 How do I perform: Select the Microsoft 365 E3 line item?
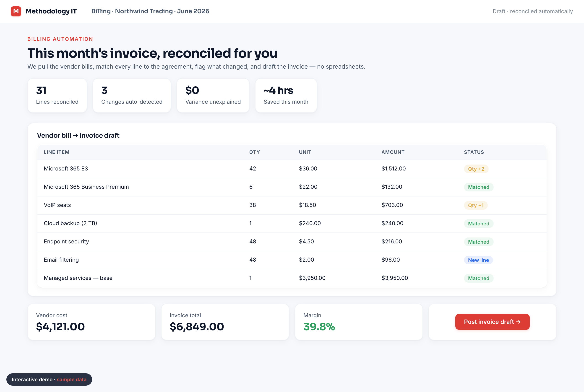point(292,169)
